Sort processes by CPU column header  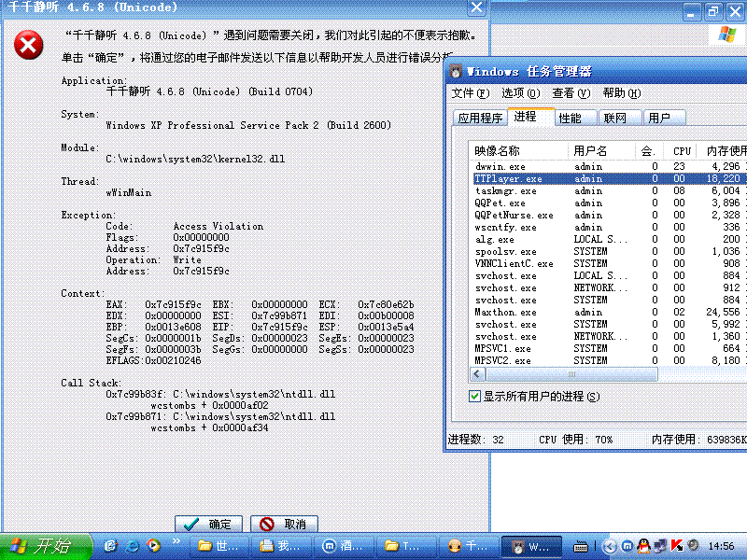click(x=682, y=151)
